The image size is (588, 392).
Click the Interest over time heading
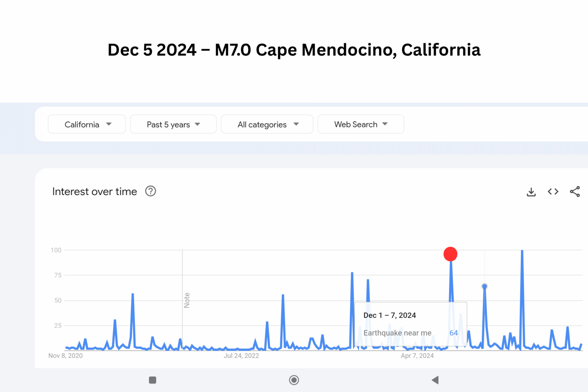(x=94, y=192)
